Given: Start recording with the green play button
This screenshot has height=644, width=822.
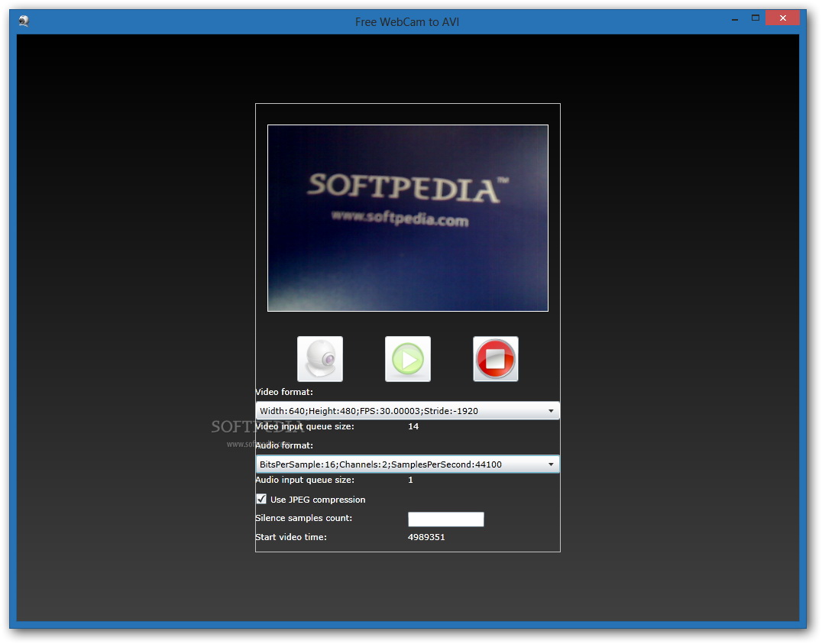Looking at the screenshot, I should (408, 359).
